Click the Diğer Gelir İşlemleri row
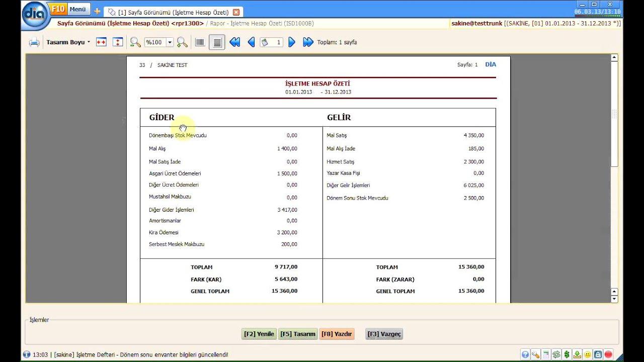The width and height of the screenshot is (644, 362). click(406, 186)
